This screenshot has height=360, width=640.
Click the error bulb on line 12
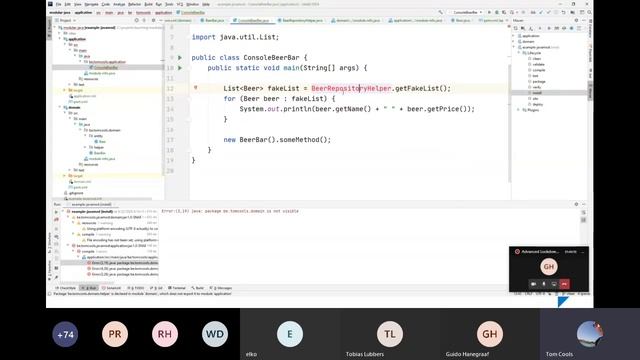(x=196, y=87)
